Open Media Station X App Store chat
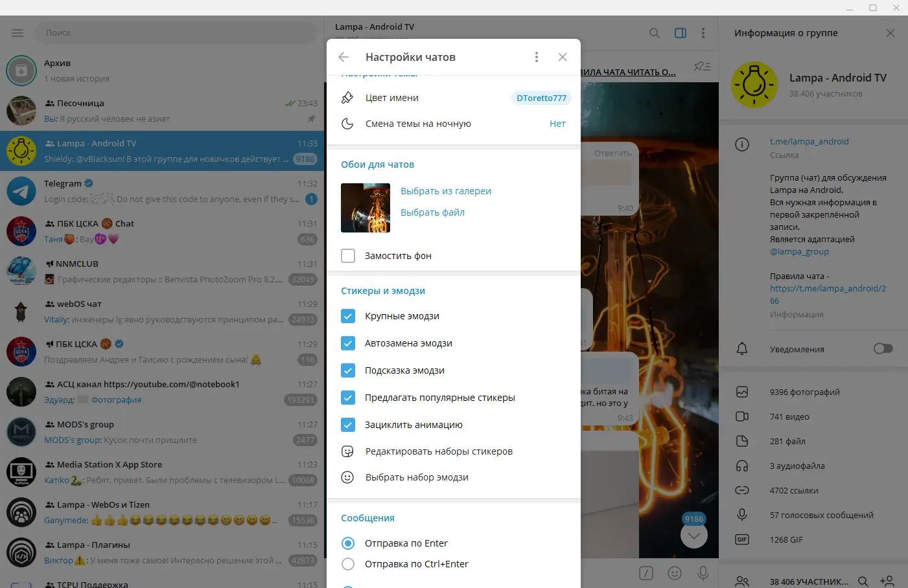 pos(162,472)
